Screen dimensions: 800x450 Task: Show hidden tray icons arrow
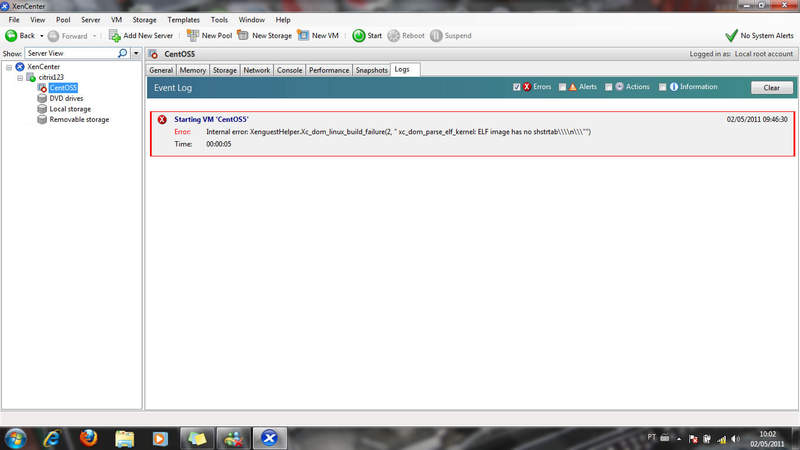pos(679,438)
